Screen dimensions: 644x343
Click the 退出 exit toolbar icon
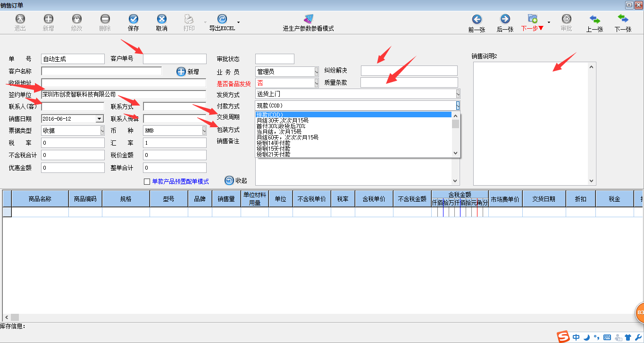click(20, 19)
